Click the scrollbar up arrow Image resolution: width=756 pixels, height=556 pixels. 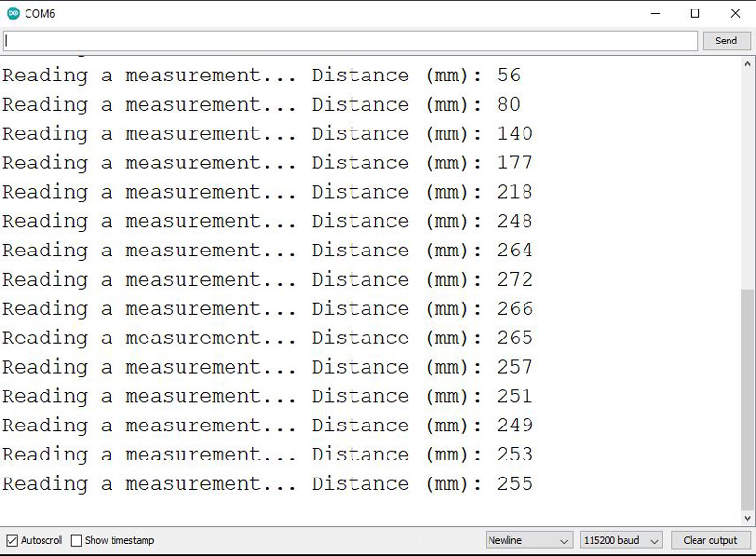747,63
